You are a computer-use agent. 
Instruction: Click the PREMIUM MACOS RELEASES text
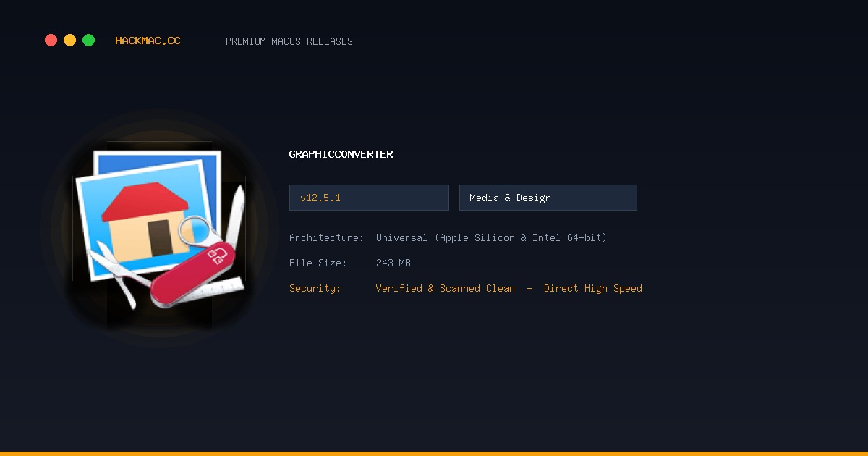click(289, 41)
